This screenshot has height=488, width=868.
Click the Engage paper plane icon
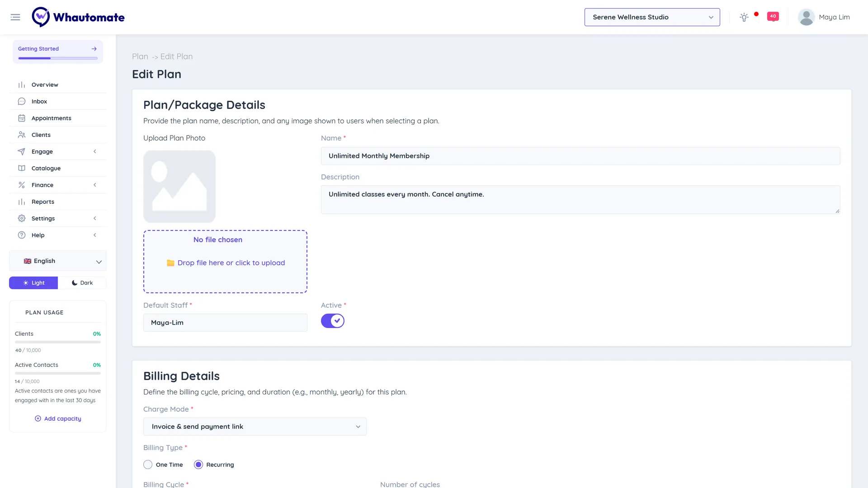[x=22, y=151]
